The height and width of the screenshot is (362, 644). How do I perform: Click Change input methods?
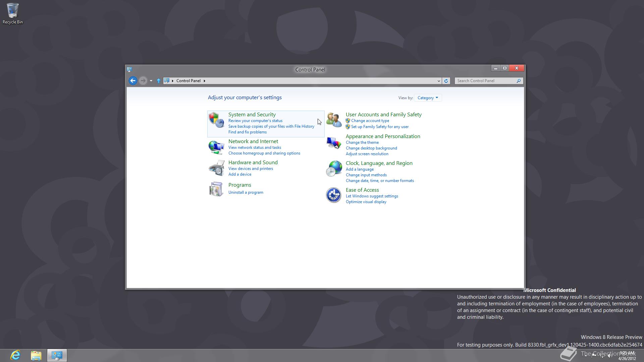(366, 175)
